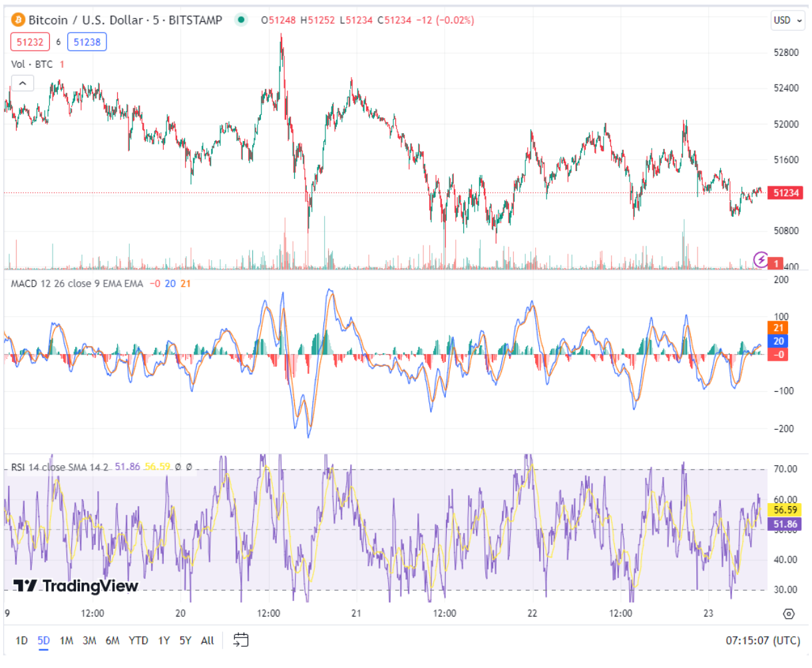
Task: Open the timezone menu at 07:15:07 (UTC)
Action: tap(763, 640)
